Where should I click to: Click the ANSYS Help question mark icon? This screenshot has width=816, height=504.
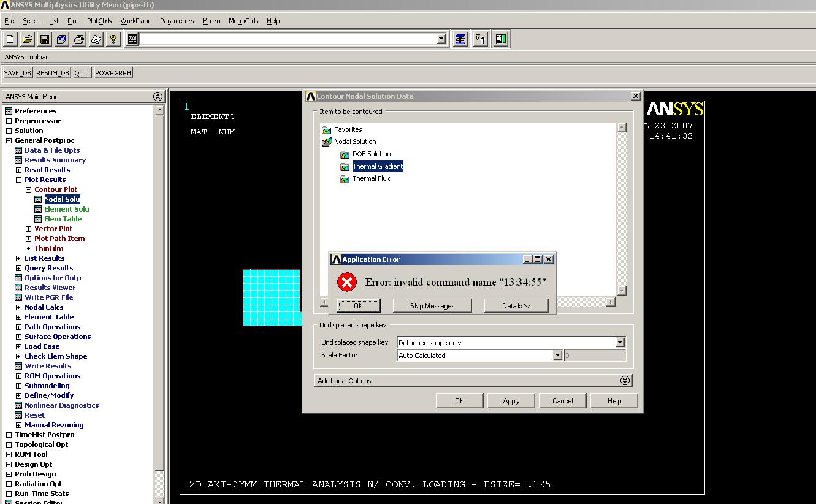coord(113,39)
